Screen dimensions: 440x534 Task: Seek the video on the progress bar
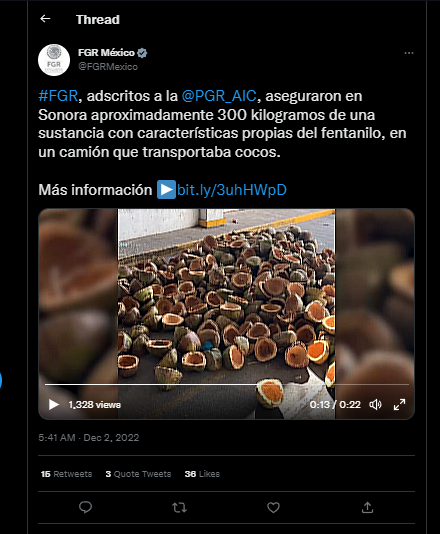pyautogui.click(x=227, y=384)
